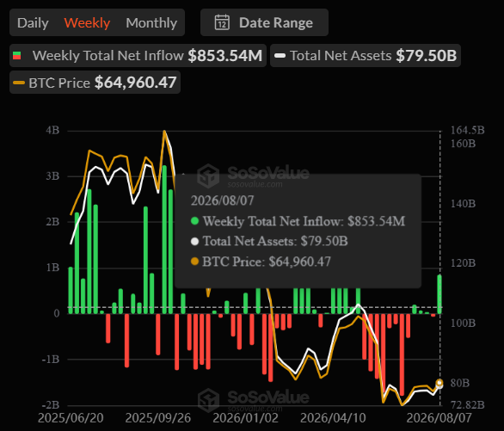The height and width of the screenshot is (431, 504).
Task: Click the 2025/09/26 x-axis label
Action: pyautogui.click(x=157, y=418)
